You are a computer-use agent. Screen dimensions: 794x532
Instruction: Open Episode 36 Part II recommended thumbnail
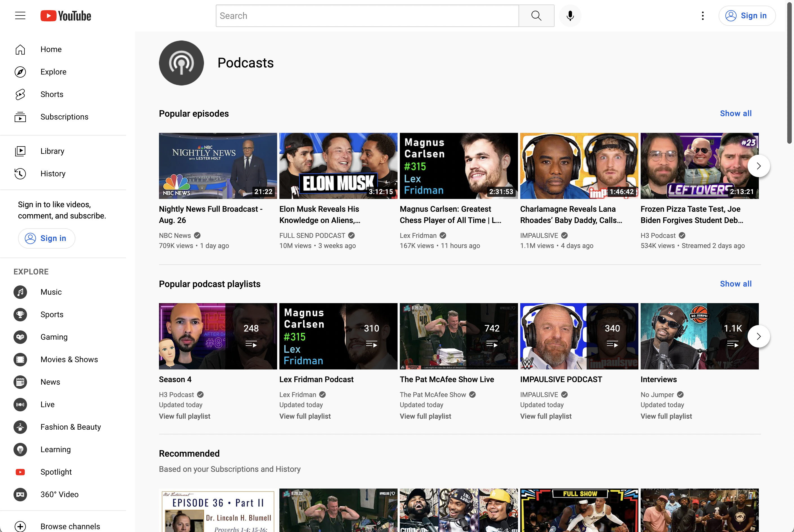[x=218, y=510]
